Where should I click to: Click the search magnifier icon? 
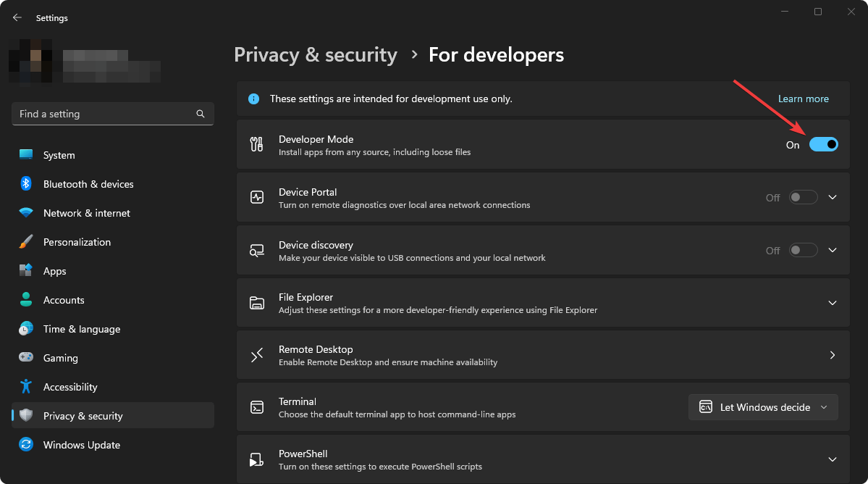pos(201,114)
